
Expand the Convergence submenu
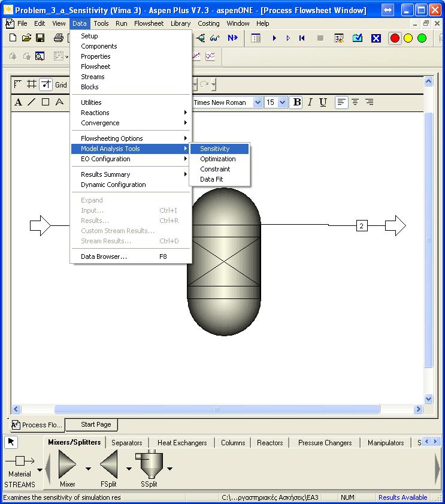tap(131, 123)
